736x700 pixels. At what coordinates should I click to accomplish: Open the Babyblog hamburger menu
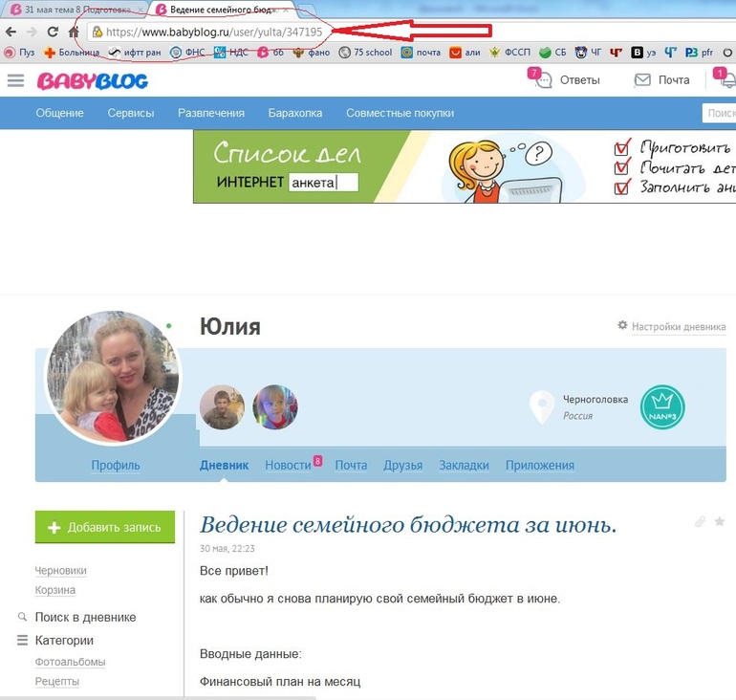tap(15, 80)
